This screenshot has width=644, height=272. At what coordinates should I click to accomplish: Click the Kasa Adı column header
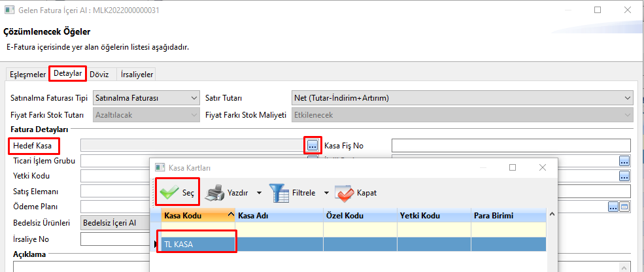click(279, 216)
